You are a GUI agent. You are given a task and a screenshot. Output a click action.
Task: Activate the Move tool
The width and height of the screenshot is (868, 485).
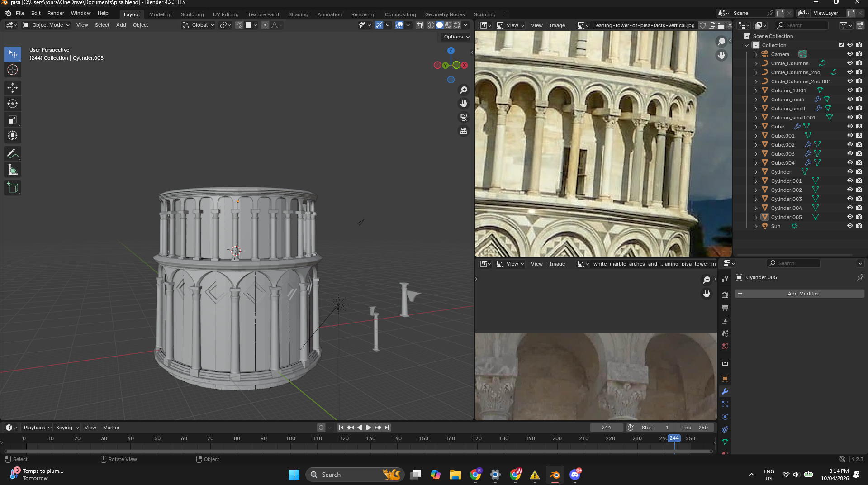(x=13, y=88)
